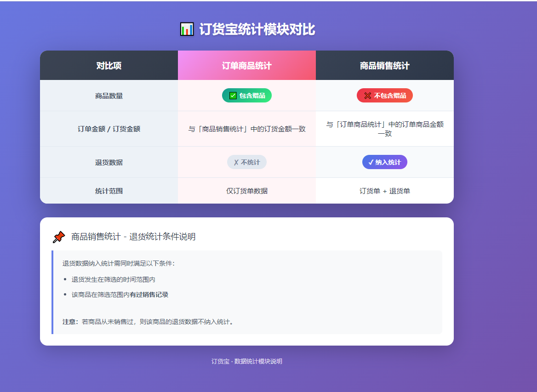Click the 统计范围 row label
The width and height of the screenshot is (537, 392).
point(109,191)
